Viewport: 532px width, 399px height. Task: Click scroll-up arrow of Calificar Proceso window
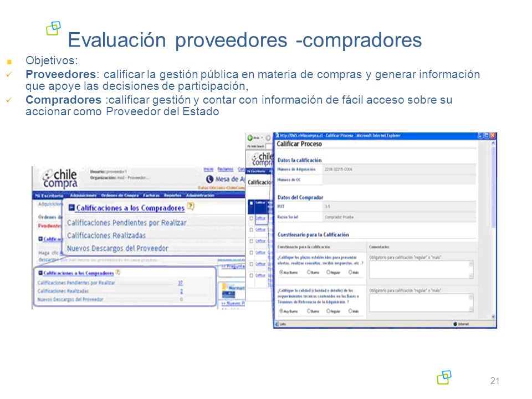pyautogui.click(x=493, y=144)
